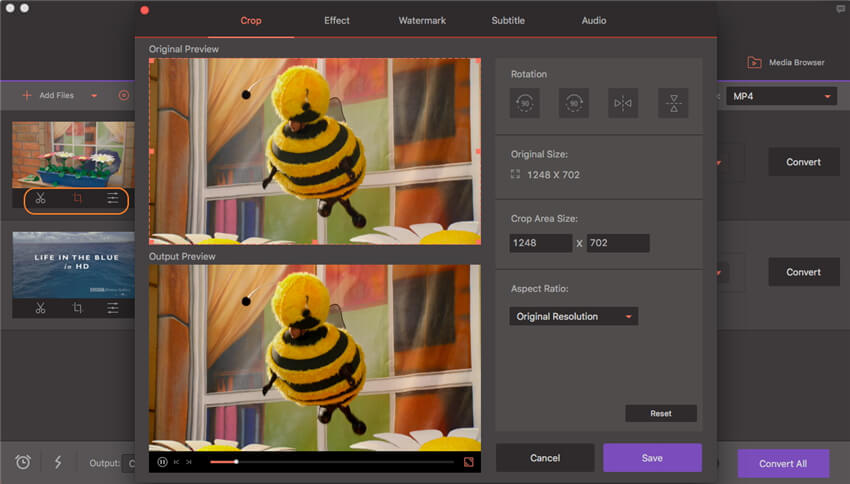The width and height of the screenshot is (850, 484).
Task: Open the schedule clock icon
Action: 23,462
